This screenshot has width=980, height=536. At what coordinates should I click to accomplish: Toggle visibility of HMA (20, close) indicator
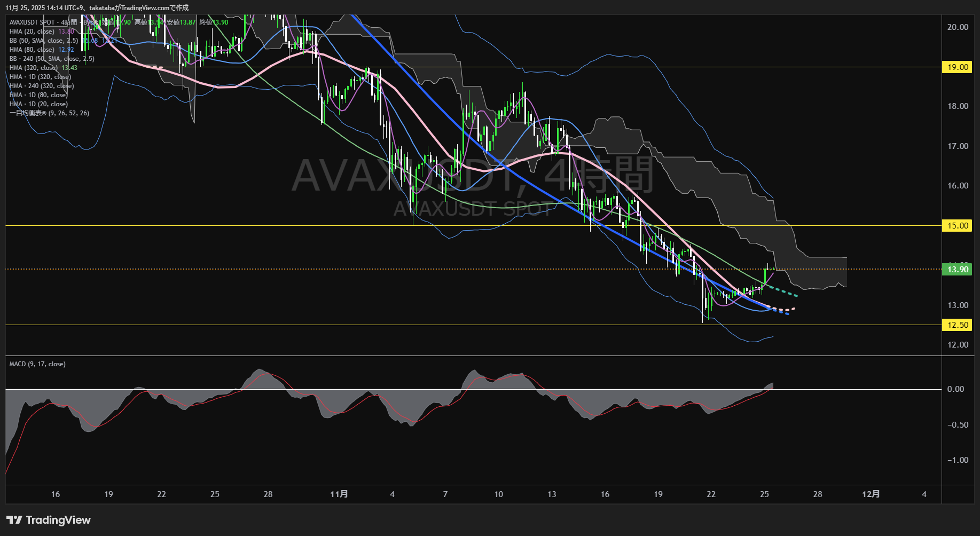pyautogui.click(x=32, y=31)
